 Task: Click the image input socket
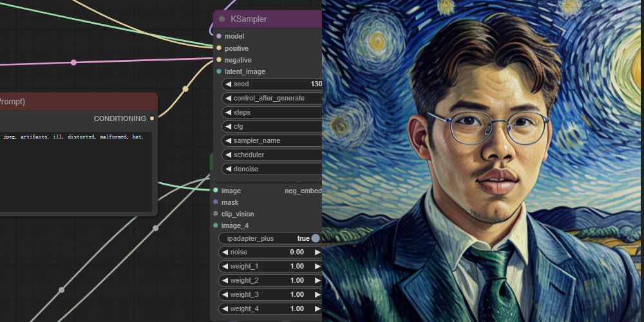[216, 191]
